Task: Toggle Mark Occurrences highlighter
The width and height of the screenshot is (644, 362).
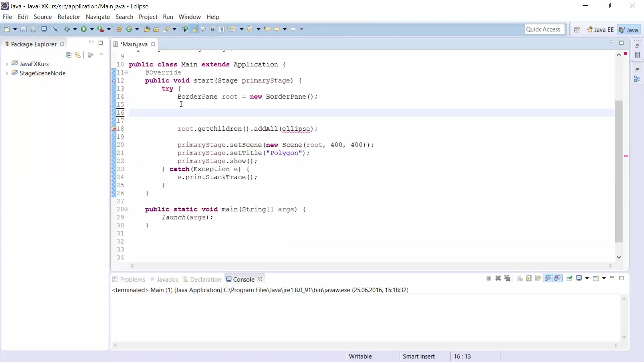Action: tap(194, 29)
